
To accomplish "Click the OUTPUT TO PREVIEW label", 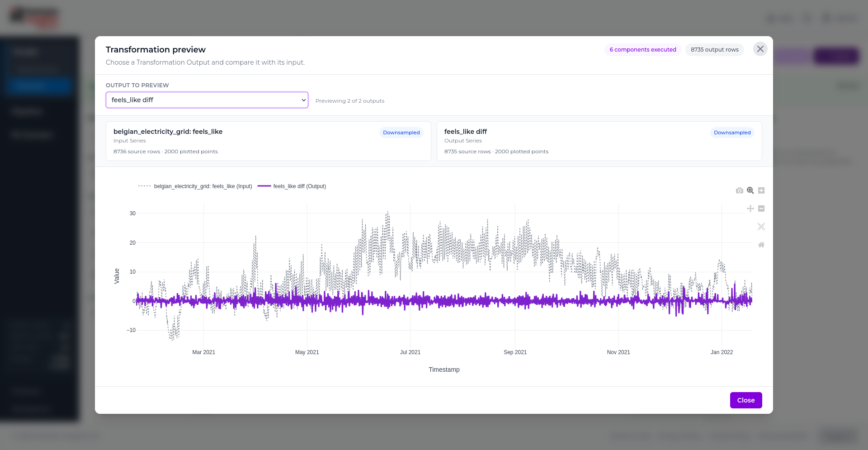I will (x=137, y=85).
